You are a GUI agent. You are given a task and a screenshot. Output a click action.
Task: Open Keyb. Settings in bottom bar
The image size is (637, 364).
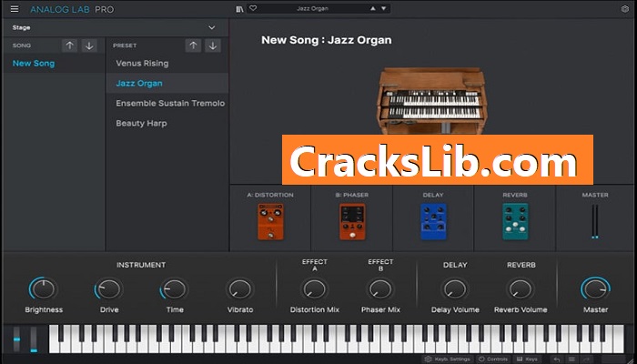pyautogui.click(x=448, y=359)
